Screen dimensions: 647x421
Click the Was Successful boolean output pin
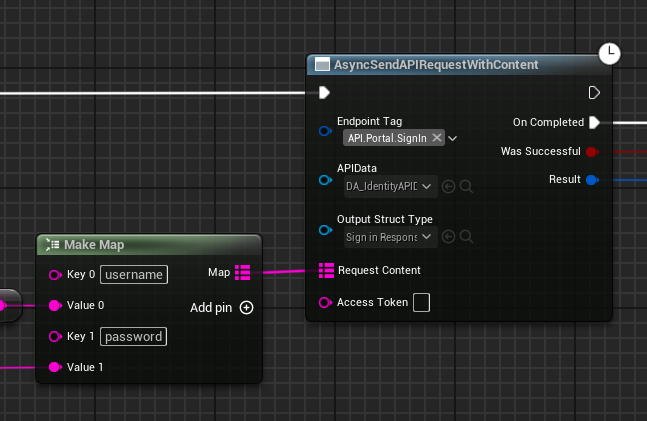point(592,151)
